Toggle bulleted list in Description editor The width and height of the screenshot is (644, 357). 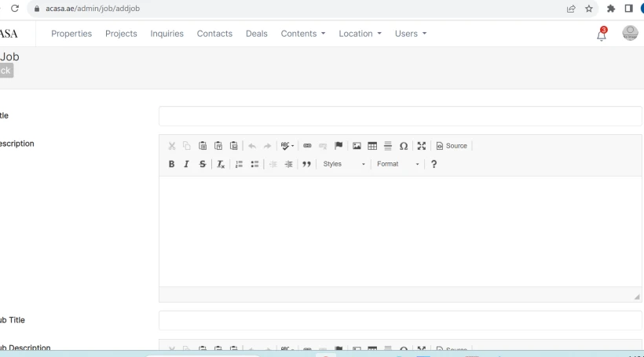click(x=254, y=164)
